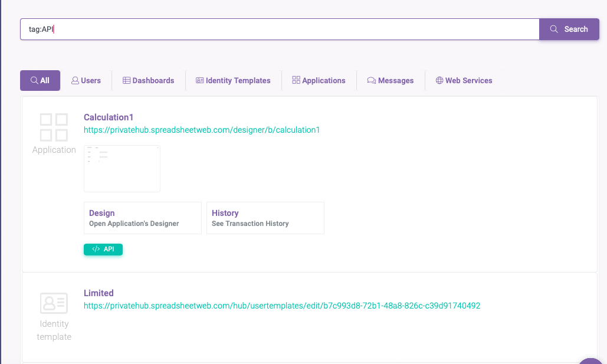Click the tag:API search input field
The height and width of the screenshot is (364, 607).
pyautogui.click(x=280, y=29)
